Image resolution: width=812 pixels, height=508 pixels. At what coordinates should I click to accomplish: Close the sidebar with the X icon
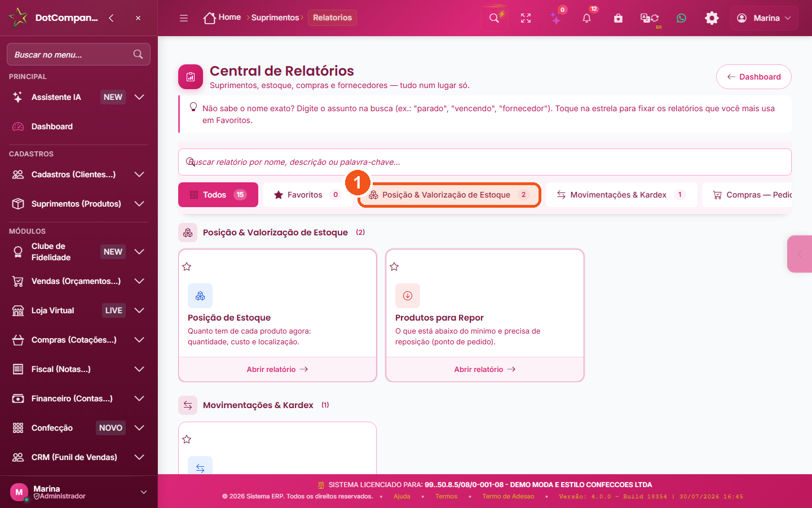(x=138, y=18)
